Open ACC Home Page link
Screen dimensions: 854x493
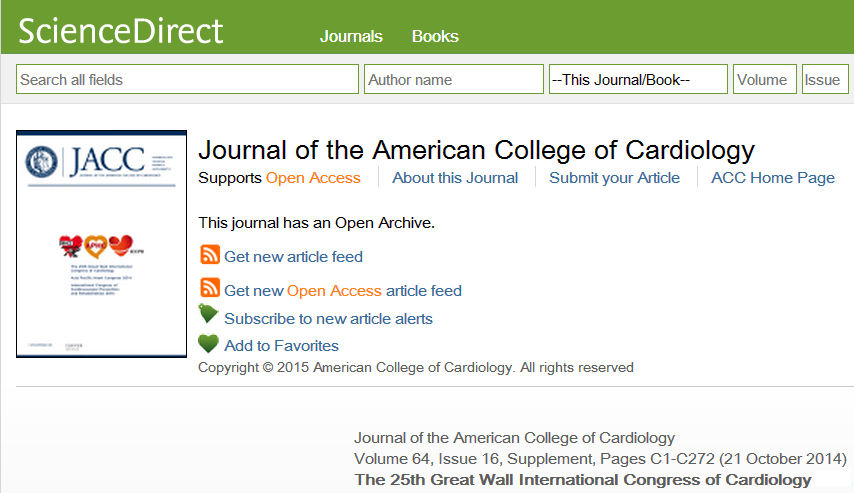[772, 178]
